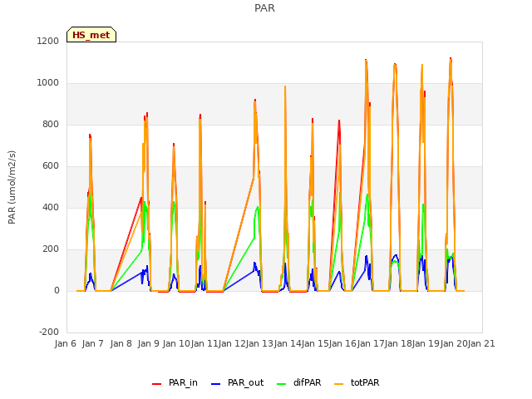The height and width of the screenshot is (399, 532).
Task: Click the 600 y-axis tick label
Action: [51, 166]
